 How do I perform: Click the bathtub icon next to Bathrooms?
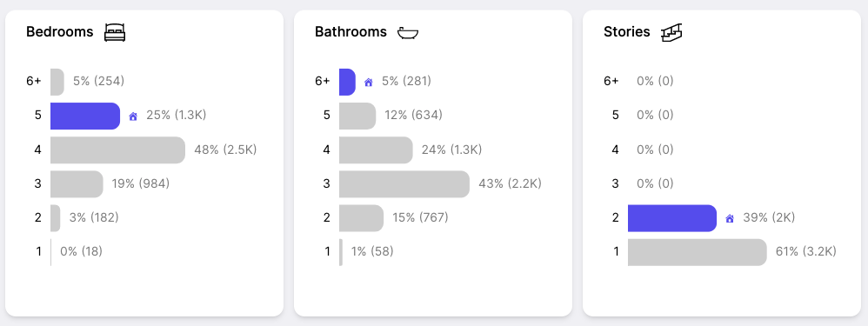(x=408, y=33)
